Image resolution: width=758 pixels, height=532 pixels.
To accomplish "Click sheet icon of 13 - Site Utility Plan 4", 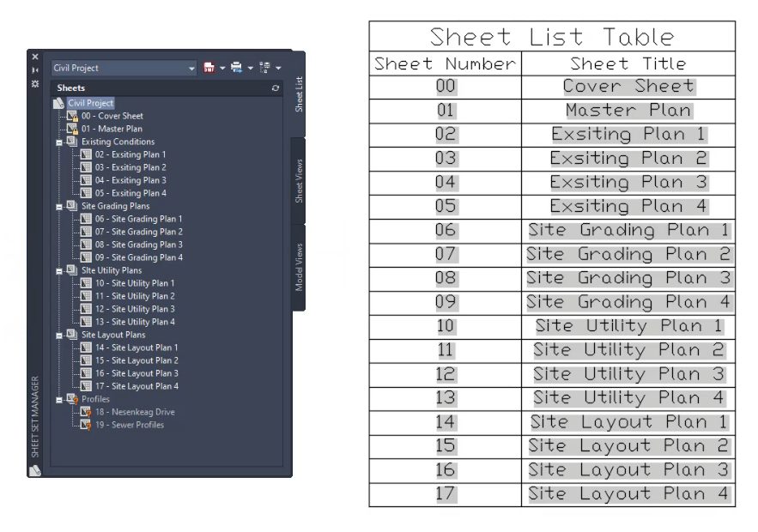I will [86, 322].
